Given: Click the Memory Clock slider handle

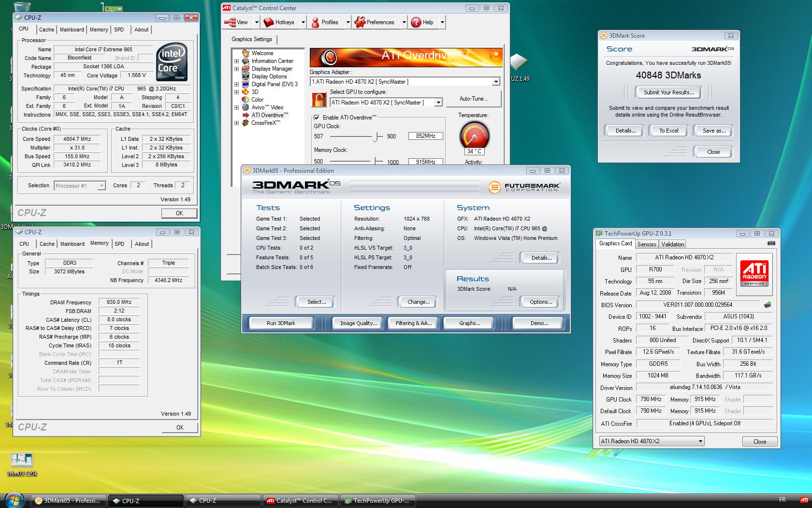Looking at the screenshot, I should click(375, 161).
